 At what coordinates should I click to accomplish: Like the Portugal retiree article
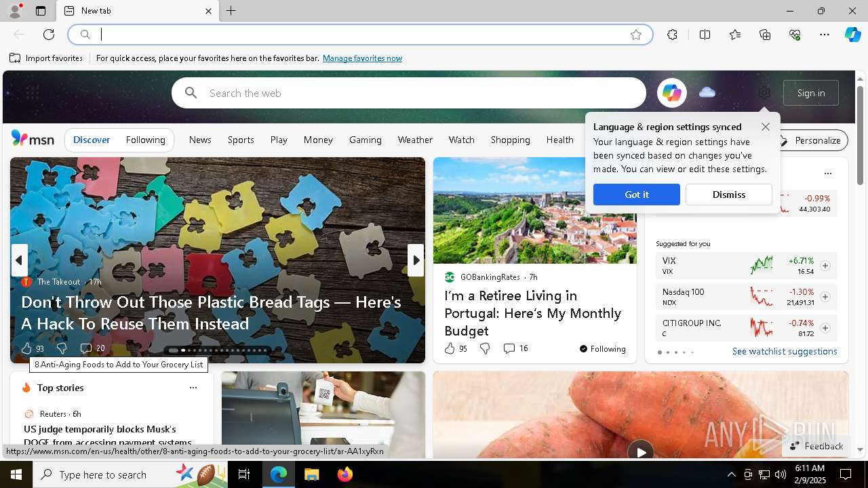456,348
